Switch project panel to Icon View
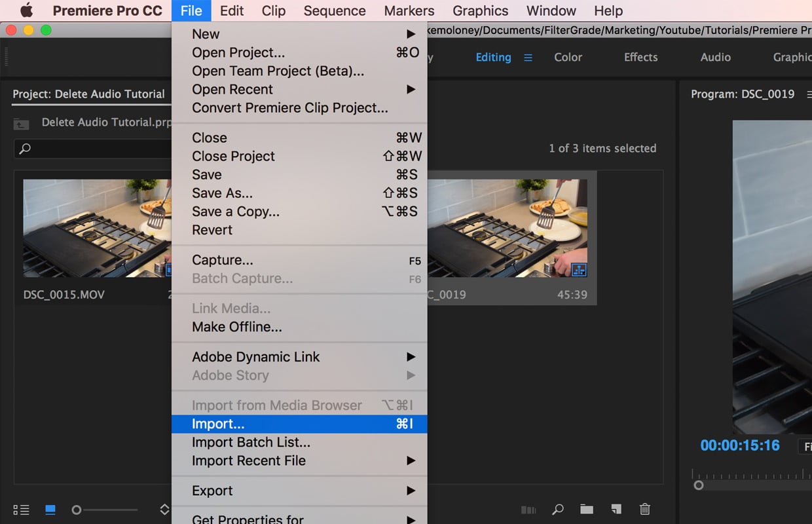This screenshot has height=524, width=812. [50, 510]
